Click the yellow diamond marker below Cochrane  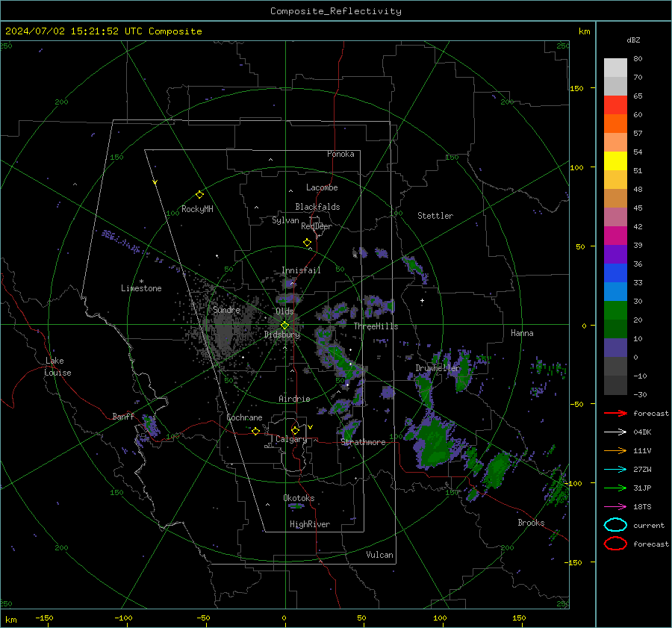tap(255, 431)
